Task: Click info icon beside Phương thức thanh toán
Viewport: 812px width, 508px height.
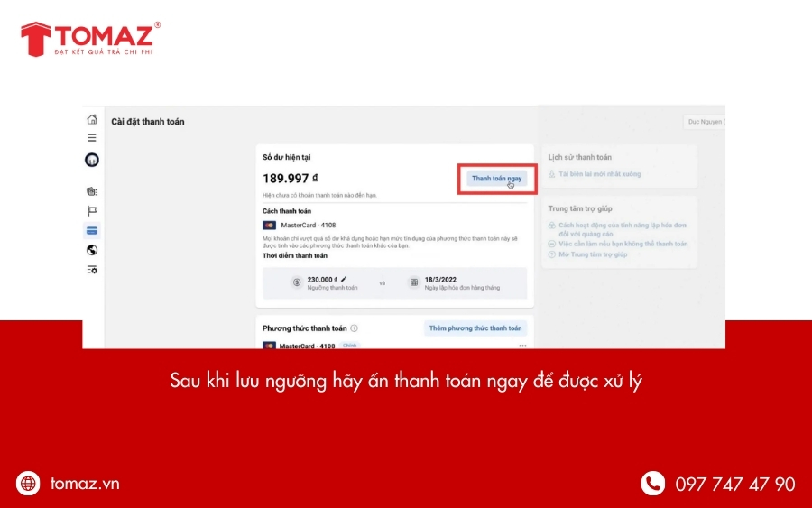Action: point(355,328)
